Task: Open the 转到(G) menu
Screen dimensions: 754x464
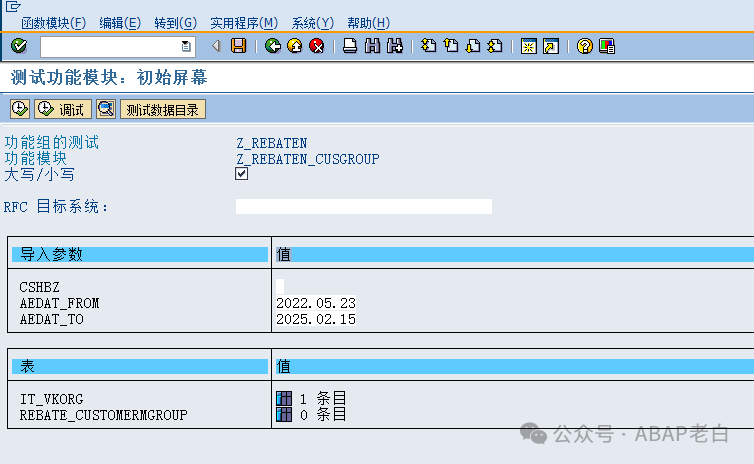Action: pyautogui.click(x=176, y=23)
